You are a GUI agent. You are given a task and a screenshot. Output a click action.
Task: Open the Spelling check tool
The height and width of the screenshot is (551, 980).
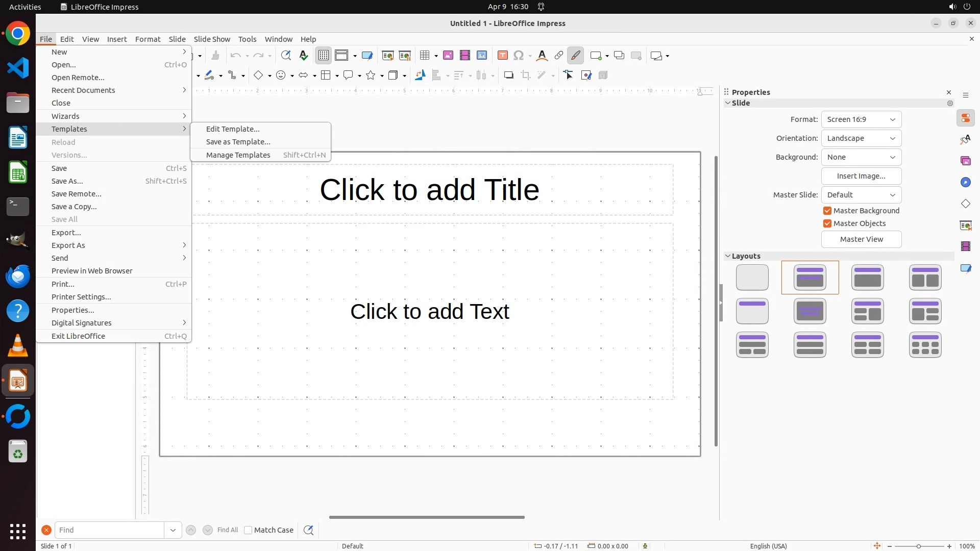[304, 56]
